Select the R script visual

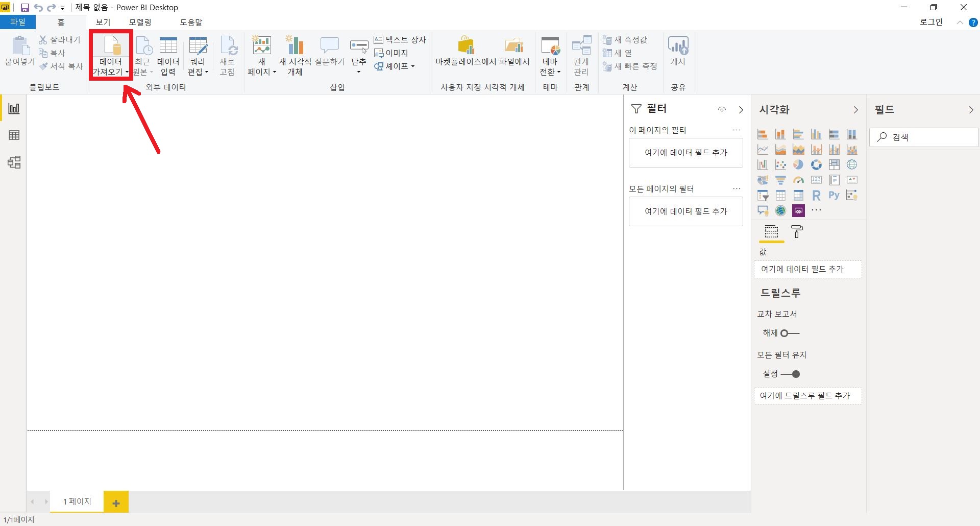[x=816, y=195]
